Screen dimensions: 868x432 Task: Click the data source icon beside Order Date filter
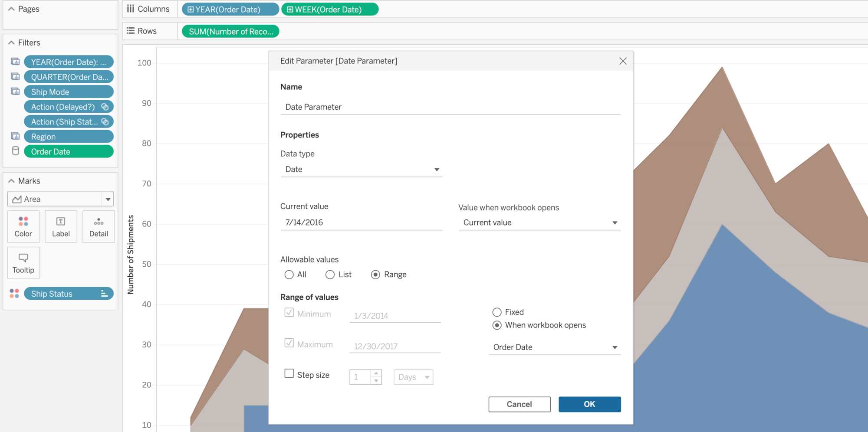pyautogui.click(x=15, y=151)
